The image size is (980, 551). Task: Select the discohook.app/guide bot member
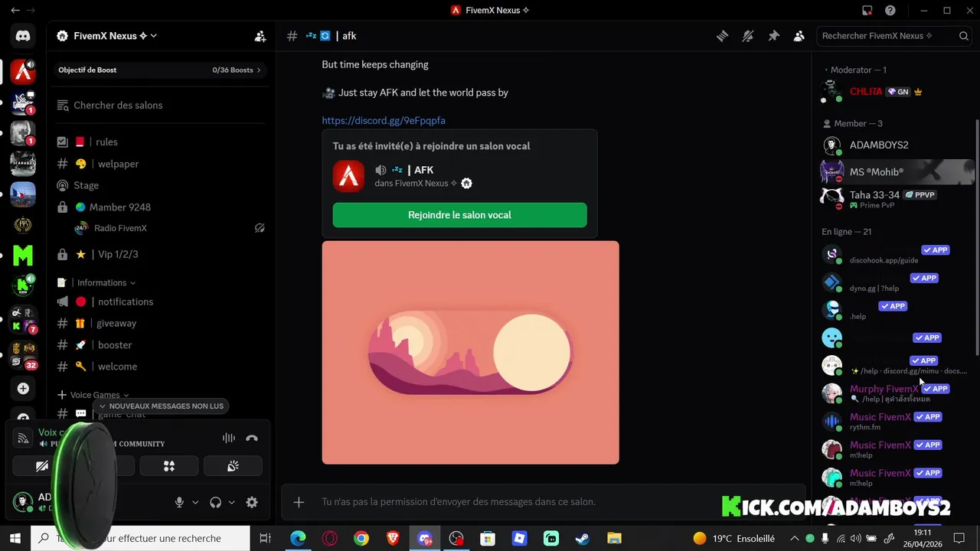tap(896, 255)
